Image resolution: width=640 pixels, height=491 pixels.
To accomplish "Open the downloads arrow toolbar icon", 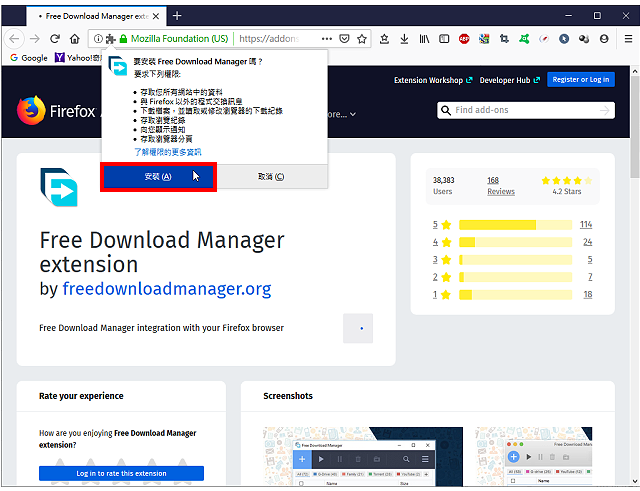I will point(404,39).
